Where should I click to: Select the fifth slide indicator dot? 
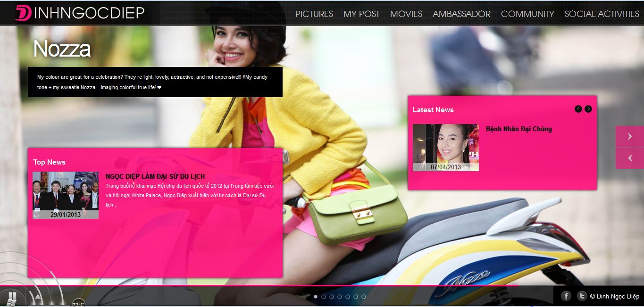point(348,297)
